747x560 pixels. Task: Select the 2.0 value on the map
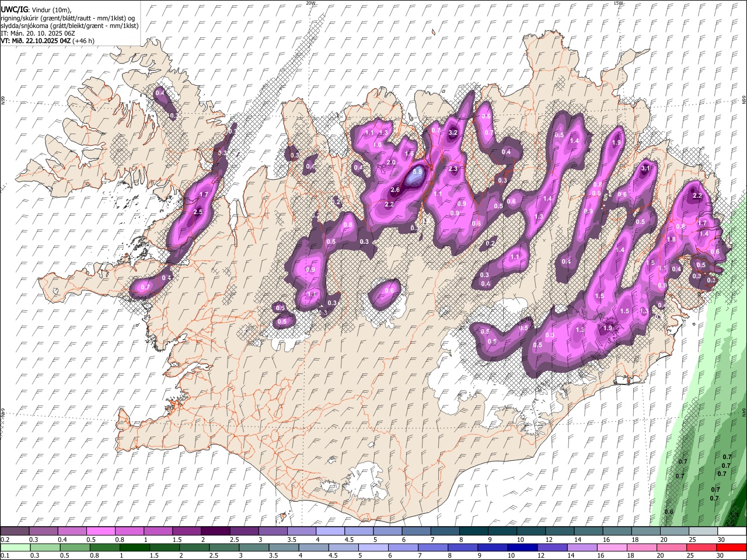(x=392, y=162)
